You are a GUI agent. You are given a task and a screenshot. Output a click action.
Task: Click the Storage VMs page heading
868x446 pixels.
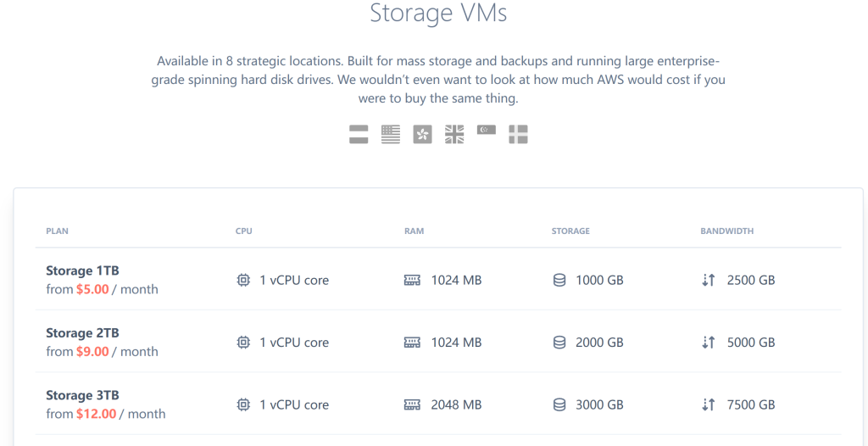438,14
